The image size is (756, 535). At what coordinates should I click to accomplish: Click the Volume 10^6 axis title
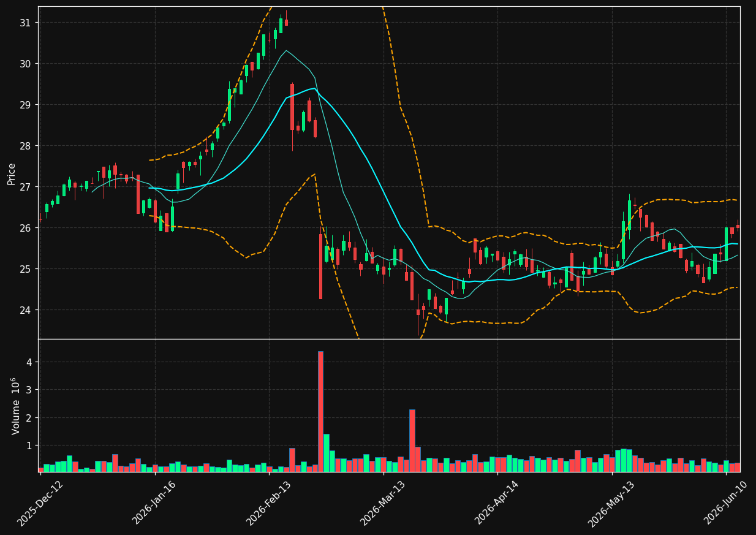click(x=15, y=406)
